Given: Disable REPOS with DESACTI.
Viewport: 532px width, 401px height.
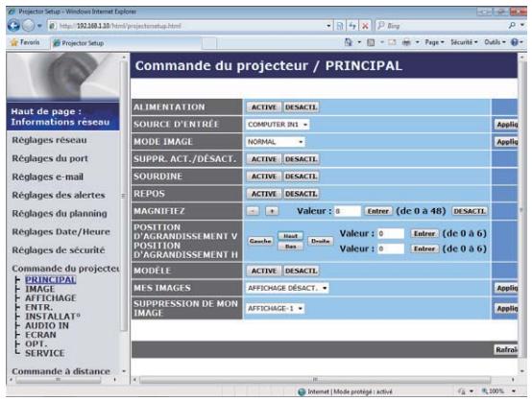Looking at the screenshot, I should (301, 194).
